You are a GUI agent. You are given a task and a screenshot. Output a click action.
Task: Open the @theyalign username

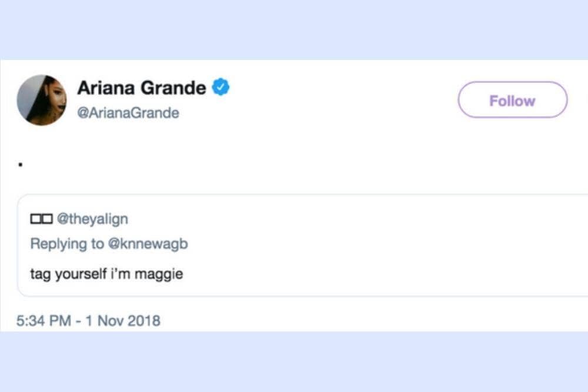[91, 218]
